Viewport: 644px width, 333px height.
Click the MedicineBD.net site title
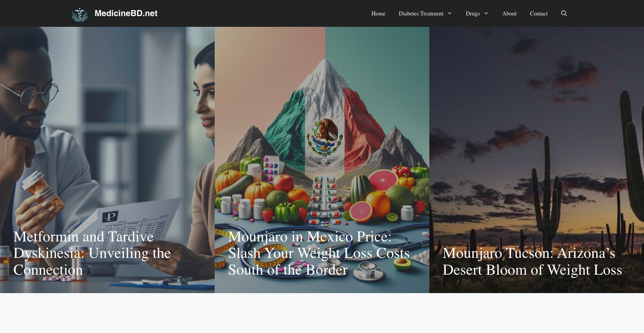click(126, 13)
